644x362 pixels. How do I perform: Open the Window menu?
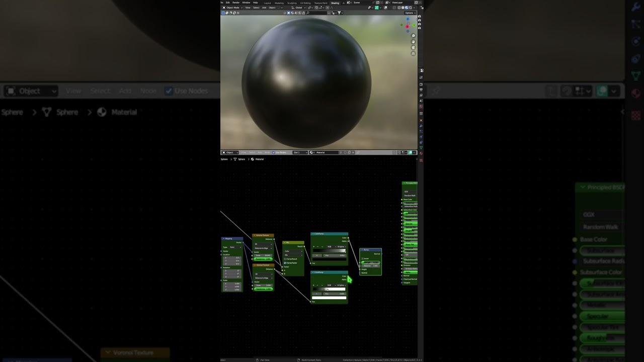[x=246, y=3]
